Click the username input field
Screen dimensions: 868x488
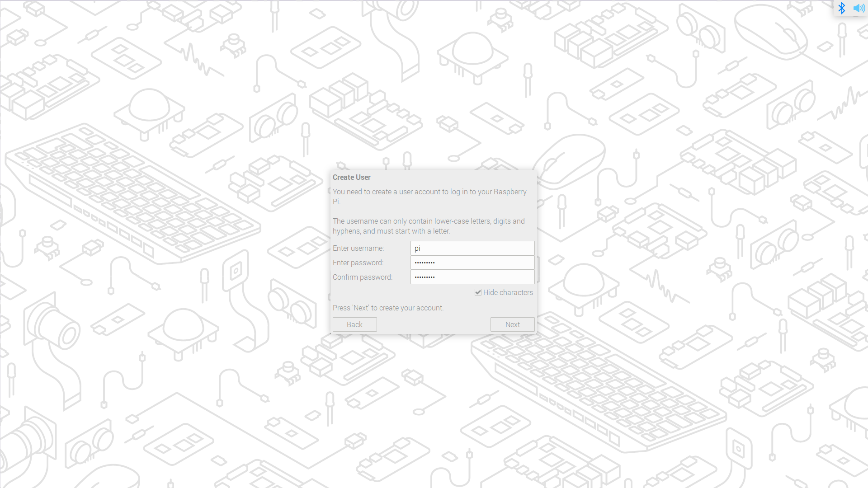click(472, 248)
